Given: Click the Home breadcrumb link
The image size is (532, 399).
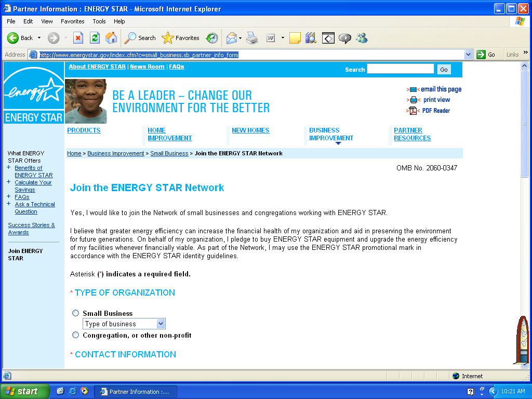Looking at the screenshot, I should tap(74, 153).
